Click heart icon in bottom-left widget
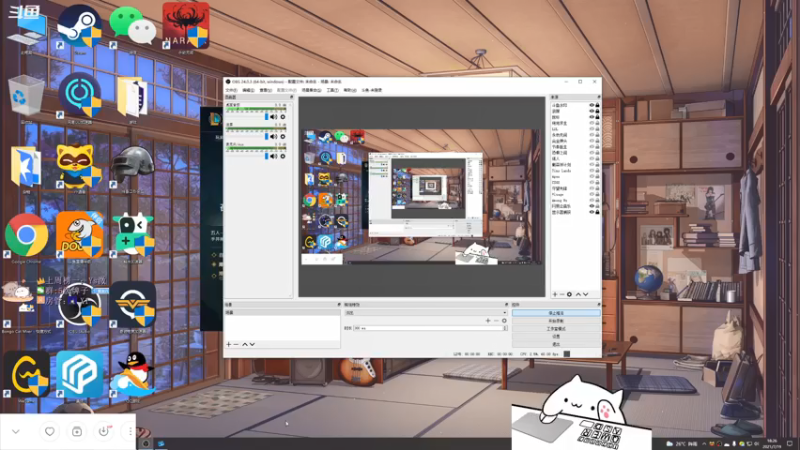800x450 pixels. (49, 432)
